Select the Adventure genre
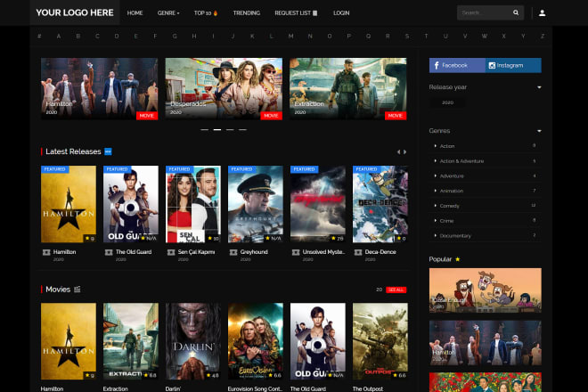 (486, 176)
